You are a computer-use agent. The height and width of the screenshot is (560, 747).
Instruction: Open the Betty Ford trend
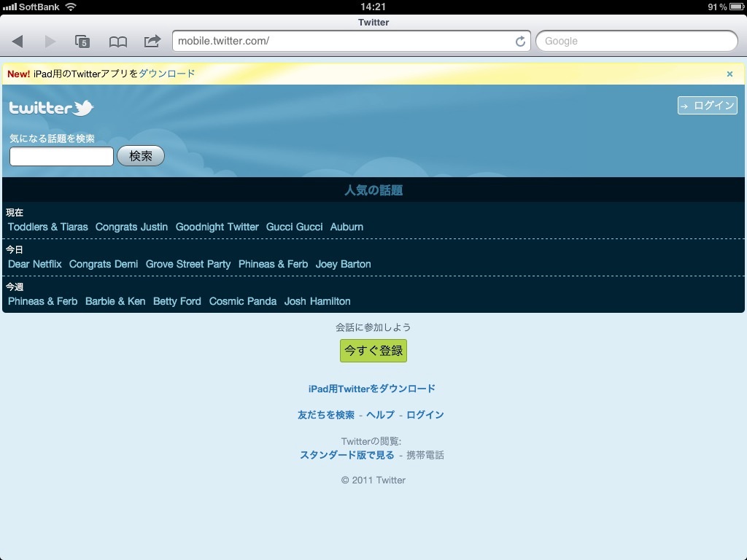pos(177,301)
